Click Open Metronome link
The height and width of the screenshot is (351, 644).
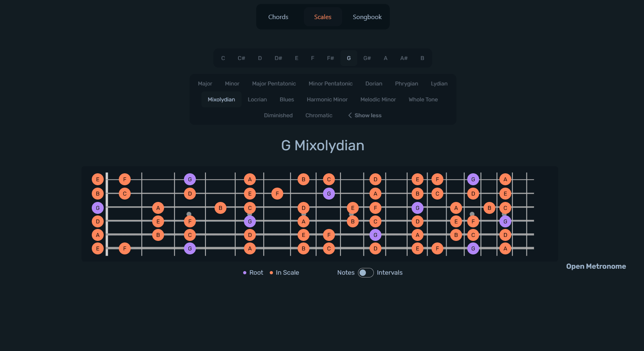click(596, 266)
